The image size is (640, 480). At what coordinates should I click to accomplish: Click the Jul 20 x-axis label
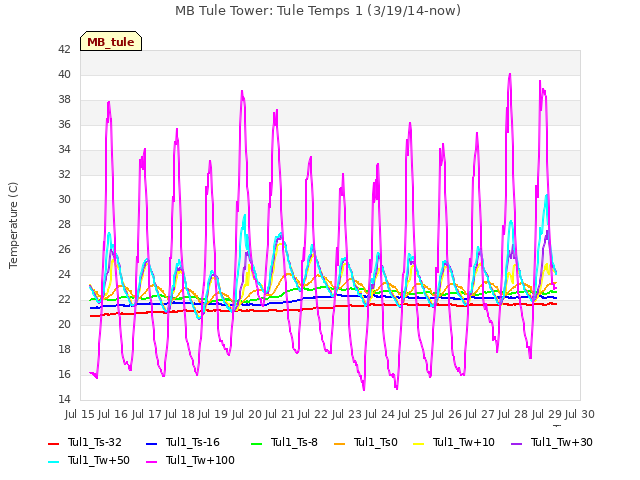(x=247, y=414)
